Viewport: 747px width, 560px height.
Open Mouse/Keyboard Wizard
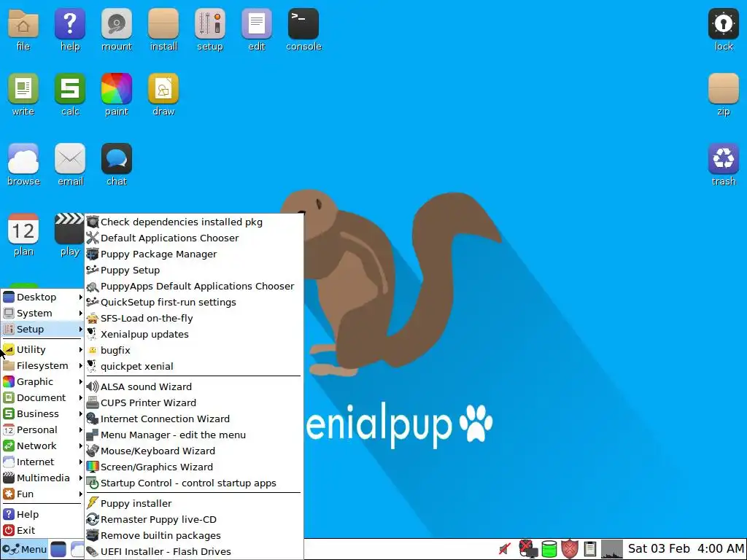click(x=194, y=451)
